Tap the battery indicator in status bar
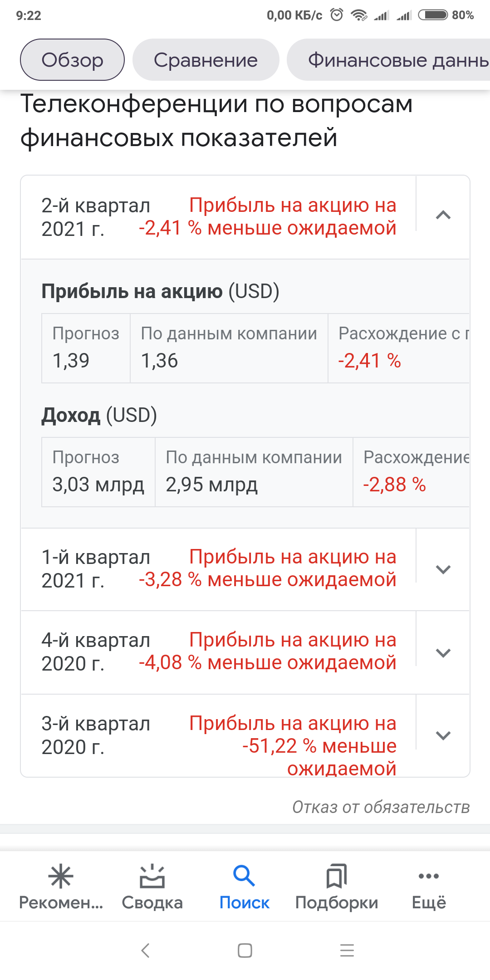This screenshot has height=980, width=490. coord(433,15)
